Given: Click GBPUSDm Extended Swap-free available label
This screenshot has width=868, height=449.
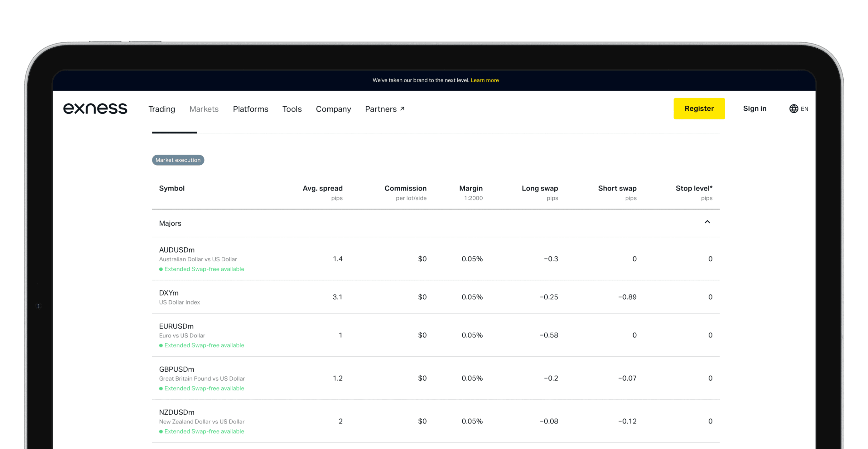Looking at the screenshot, I should point(204,388).
